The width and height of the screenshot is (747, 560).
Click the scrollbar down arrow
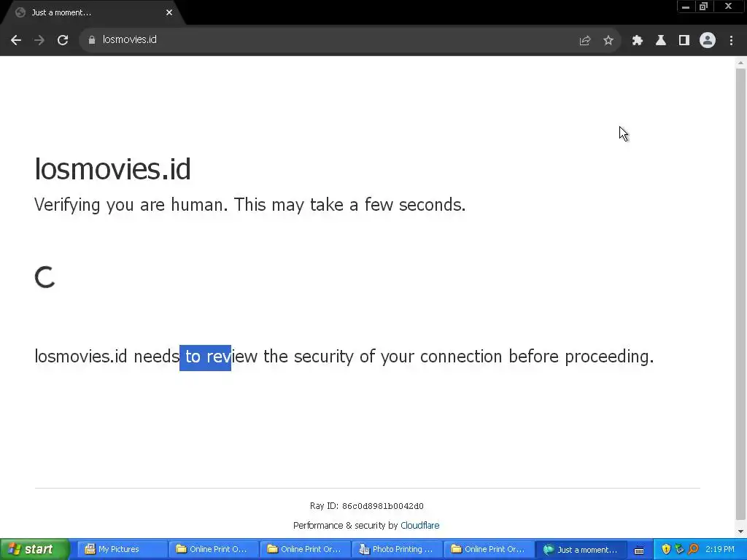[x=740, y=532]
